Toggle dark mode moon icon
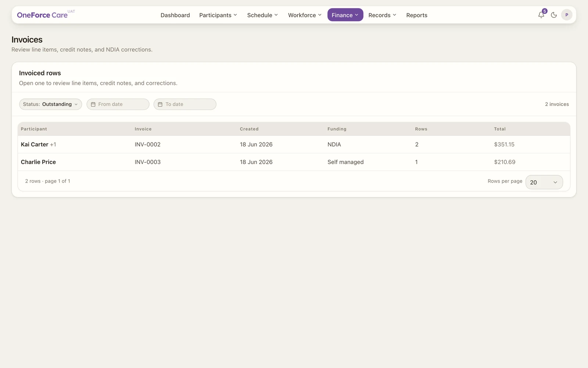Viewport: 588px width, 368px height. (554, 15)
